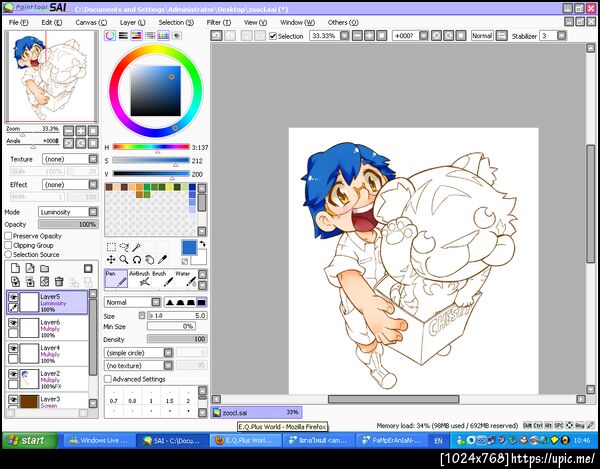Viewport: 600px width, 469px height.
Task: Open the zoom 33.33% dropdown
Action: [345, 36]
